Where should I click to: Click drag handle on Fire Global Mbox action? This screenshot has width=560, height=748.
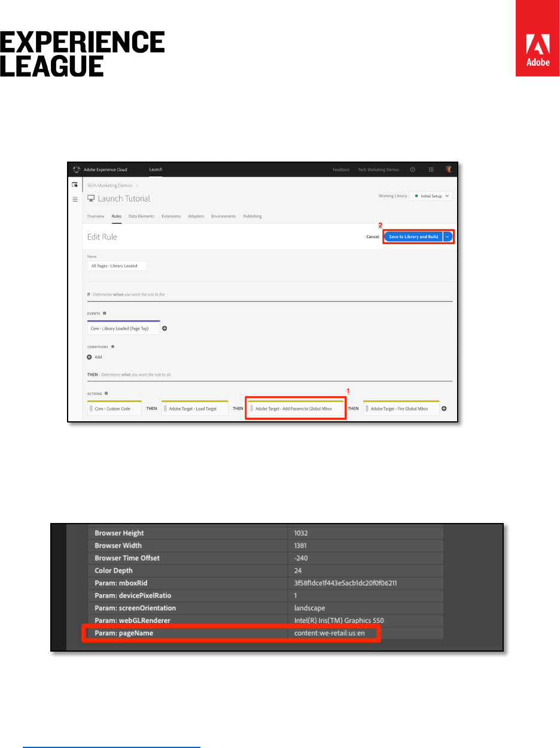pos(367,409)
